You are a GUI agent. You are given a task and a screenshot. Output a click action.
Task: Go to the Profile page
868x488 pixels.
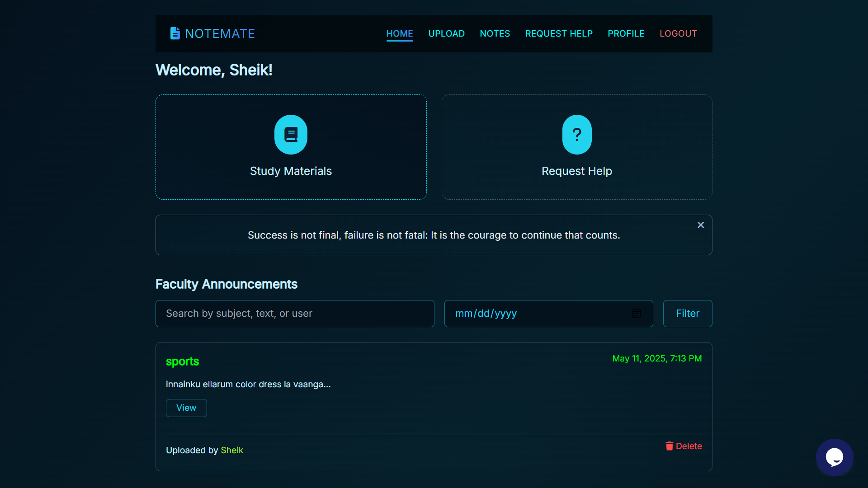(x=626, y=34)
